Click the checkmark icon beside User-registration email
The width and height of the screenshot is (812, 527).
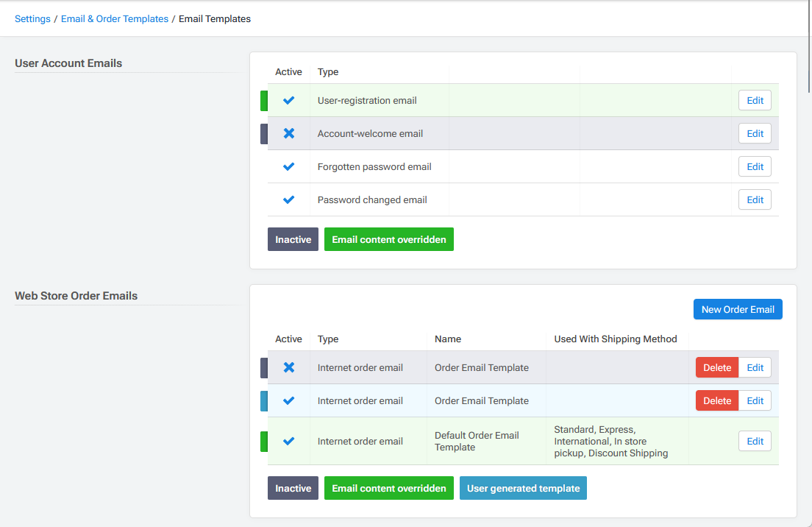288,100
